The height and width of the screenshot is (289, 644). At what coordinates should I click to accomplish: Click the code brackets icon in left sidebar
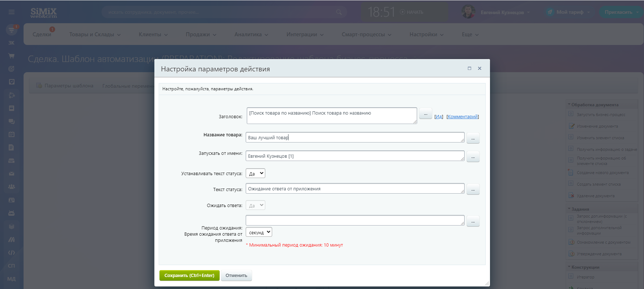tap(12, 253)
